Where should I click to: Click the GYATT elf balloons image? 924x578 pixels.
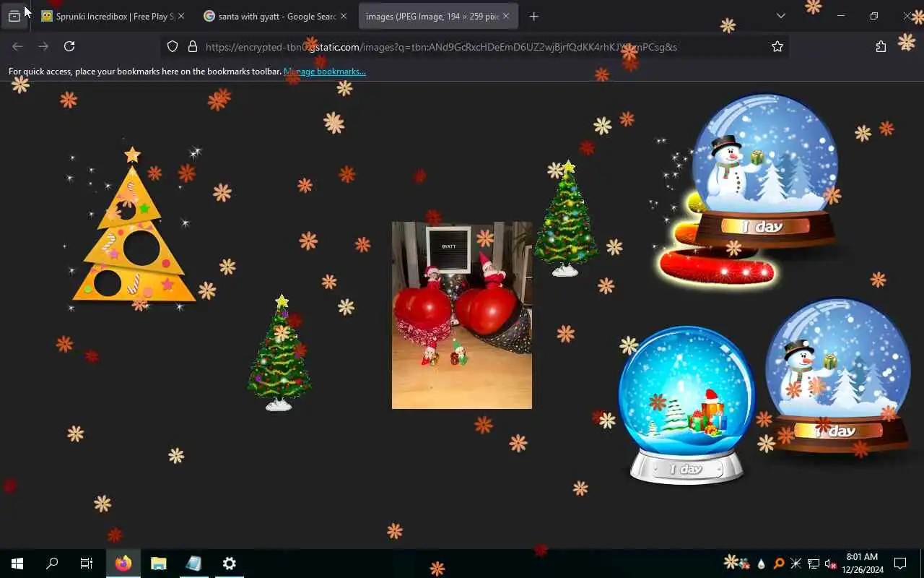pos(462,315)
